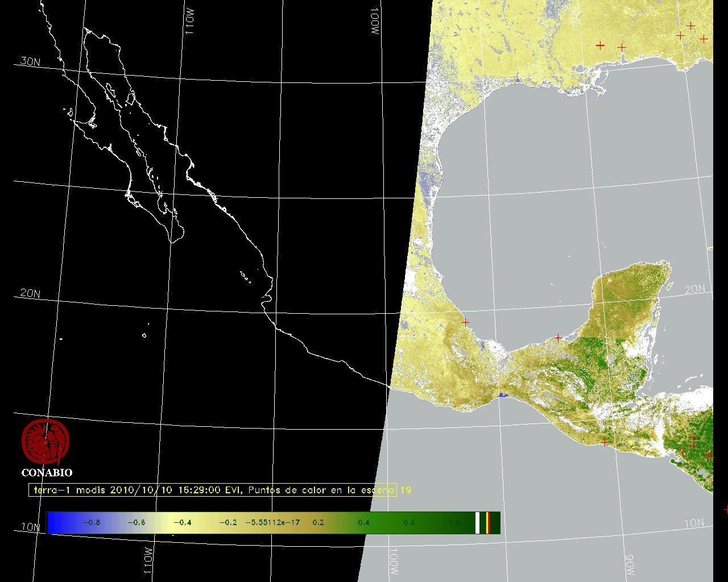Image resolution: width=728 pixels, height=582 pixels.
Task: Click the -5.55112e-17 midpoint on color scale
Action: coord(272,522)
